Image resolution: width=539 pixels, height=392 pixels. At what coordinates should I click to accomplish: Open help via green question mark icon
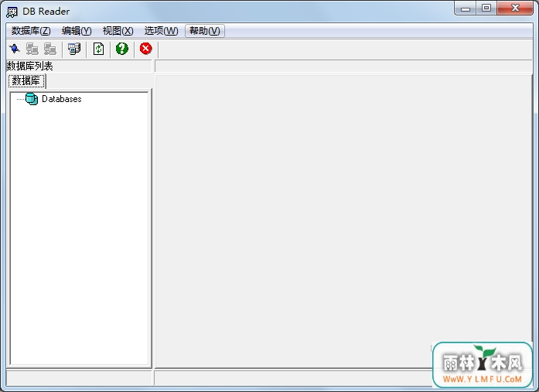pyautogui.click(x=122, y=49)
